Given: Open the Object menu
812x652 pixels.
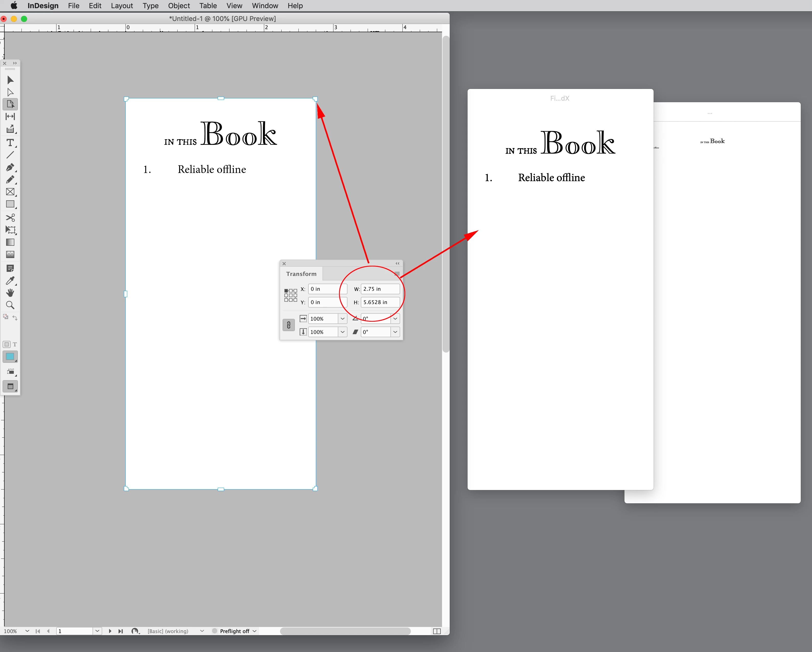Looking at the screenshot, I should (x=179, y=6).
